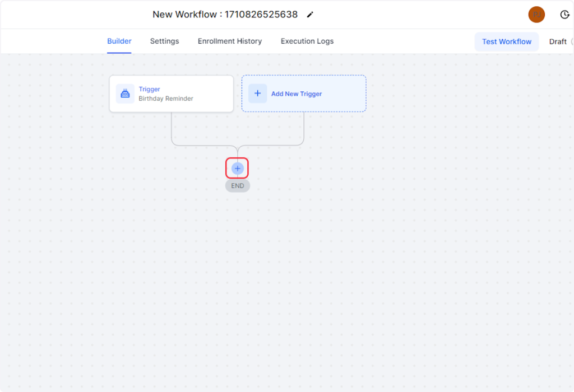Toggle the Draft publish switch
574x392 pixels.
tap(572, 41)
